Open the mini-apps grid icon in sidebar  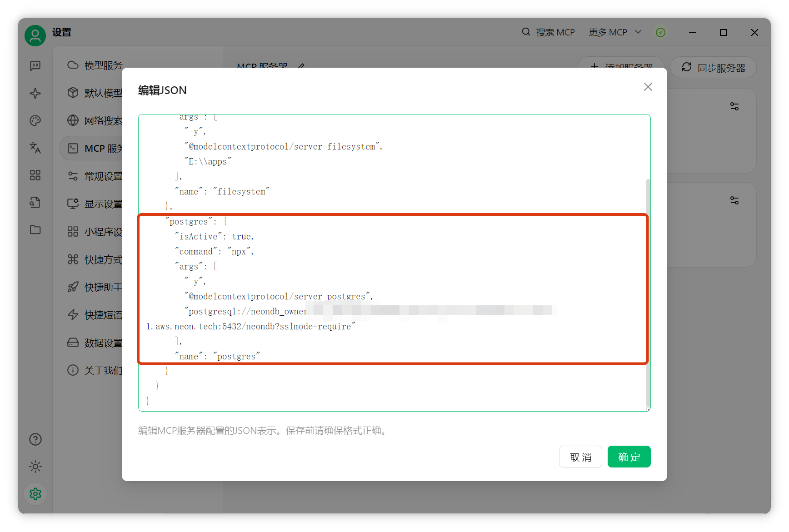(x=35, y=175)
